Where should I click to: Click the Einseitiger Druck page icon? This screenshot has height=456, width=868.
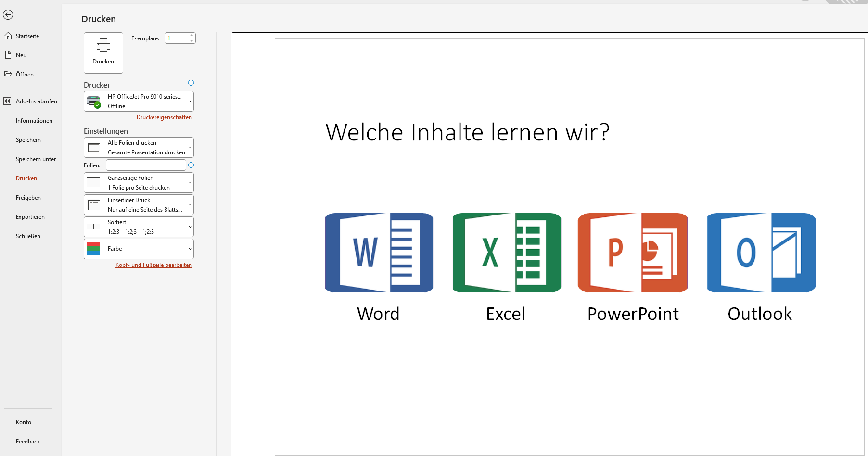click(x=94, y=204)
